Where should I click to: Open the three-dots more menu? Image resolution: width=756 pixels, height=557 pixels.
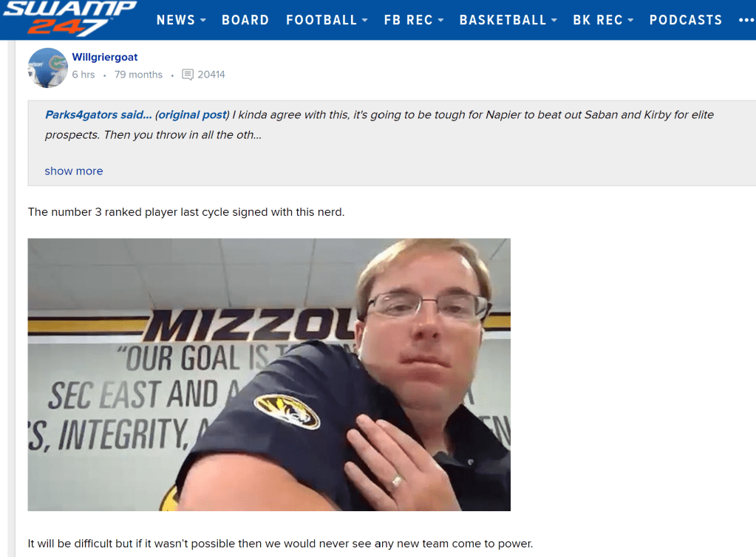(746, 20)
